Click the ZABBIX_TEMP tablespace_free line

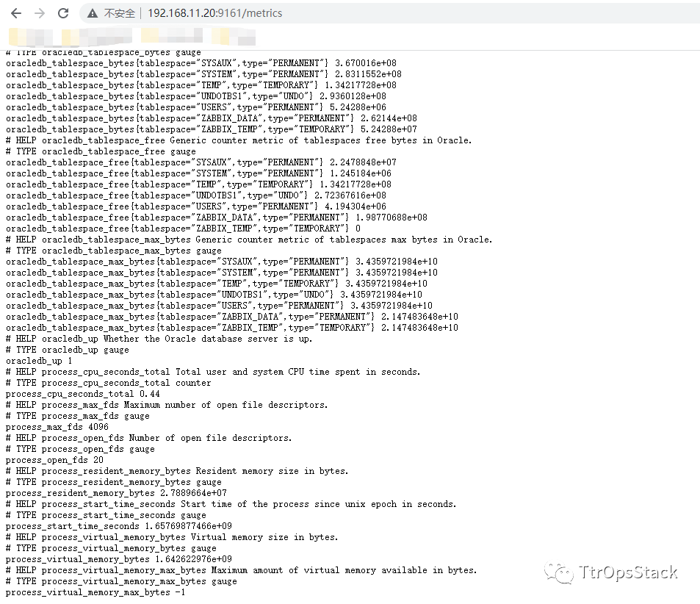click(183, 229)
